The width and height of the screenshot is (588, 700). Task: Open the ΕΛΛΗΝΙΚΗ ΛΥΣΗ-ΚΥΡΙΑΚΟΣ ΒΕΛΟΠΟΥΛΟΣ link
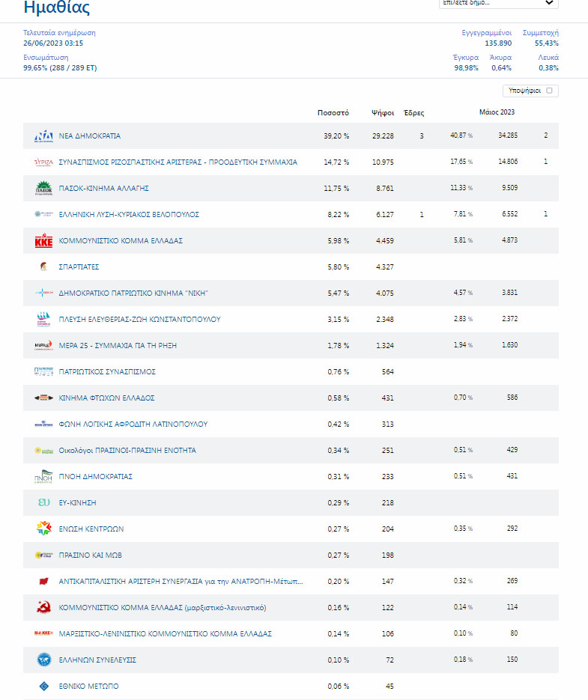[129, 215]
